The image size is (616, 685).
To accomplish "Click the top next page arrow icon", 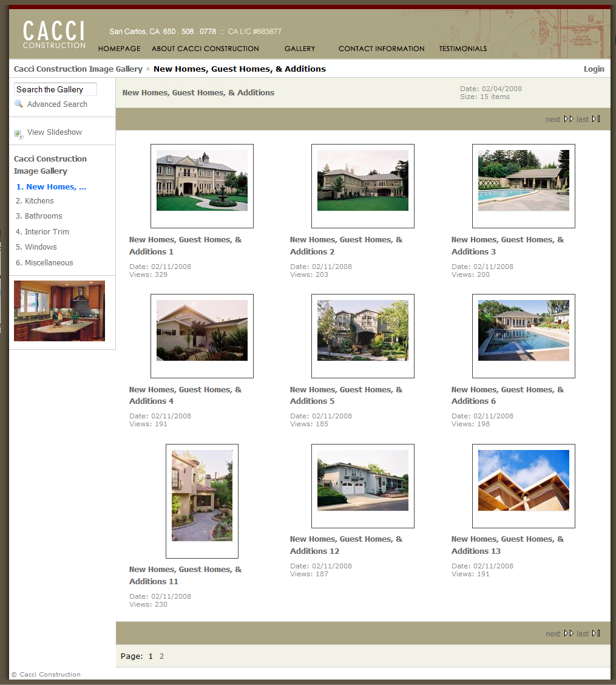I will click(x=569, y=119).
